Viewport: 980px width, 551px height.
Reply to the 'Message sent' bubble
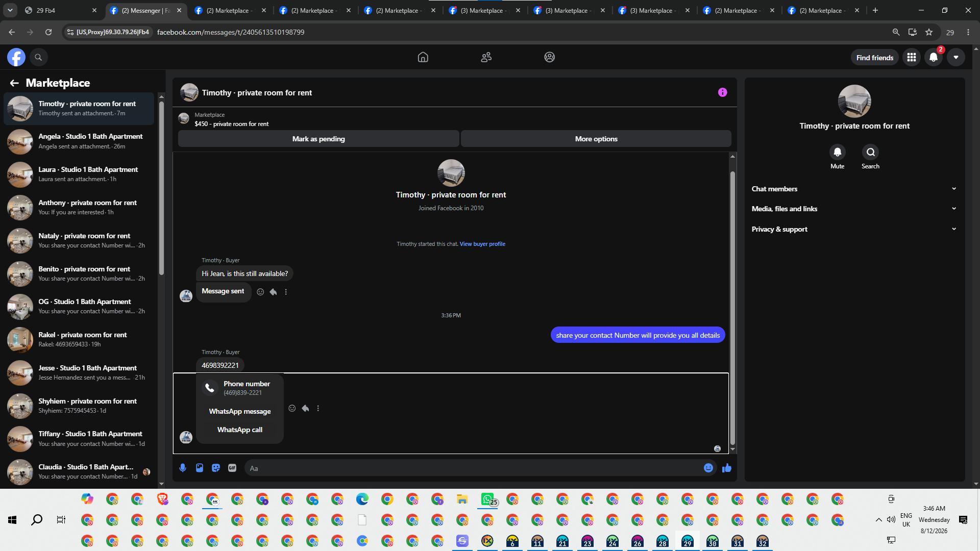(274, 292)
